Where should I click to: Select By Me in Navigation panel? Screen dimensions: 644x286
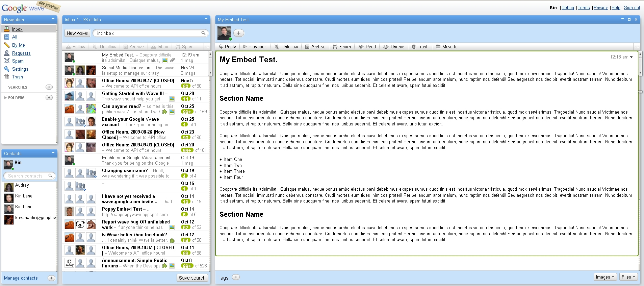pos(18,45)
